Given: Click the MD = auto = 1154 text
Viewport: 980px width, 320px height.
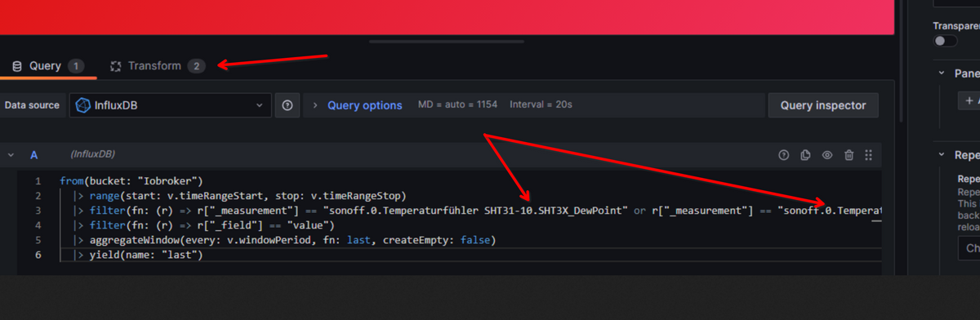Looking at the screenshot, I should click(457, 105).
